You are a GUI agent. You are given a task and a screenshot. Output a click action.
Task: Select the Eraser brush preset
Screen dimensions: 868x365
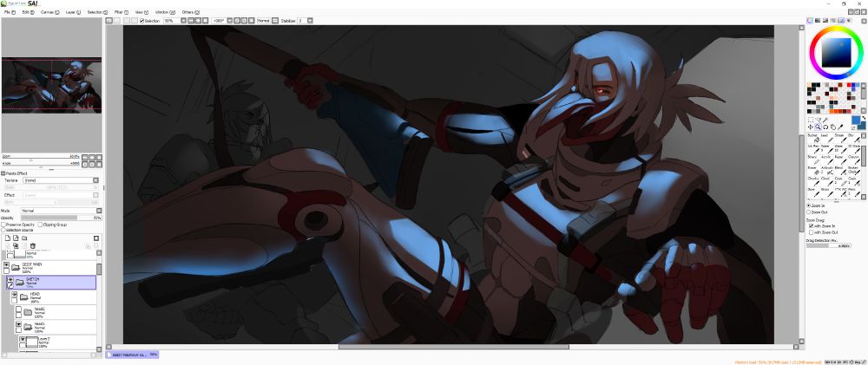[812, 172]
